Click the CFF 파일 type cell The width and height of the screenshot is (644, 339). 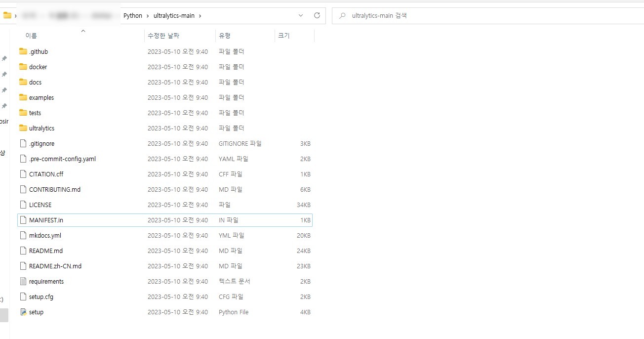click(x=231, y=174)
